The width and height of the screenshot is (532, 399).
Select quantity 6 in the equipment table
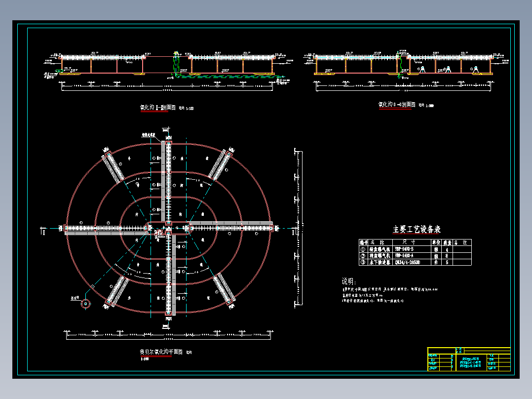[447, 263]
